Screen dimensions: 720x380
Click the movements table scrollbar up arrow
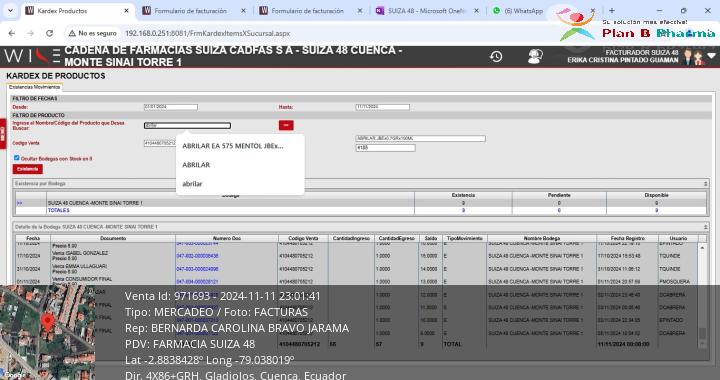[702, 247]
